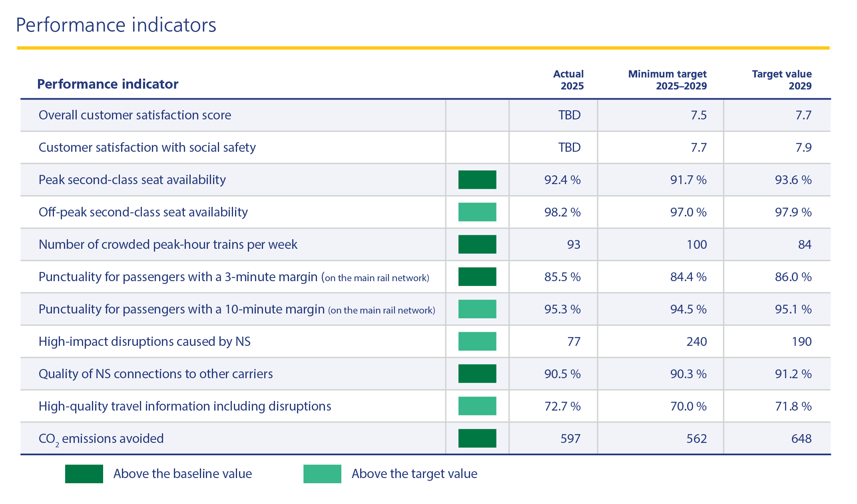Image resolution: width=857 pixels, height=504 pixels.
Task: Click the Performance indicators page title
Action: 116,25
